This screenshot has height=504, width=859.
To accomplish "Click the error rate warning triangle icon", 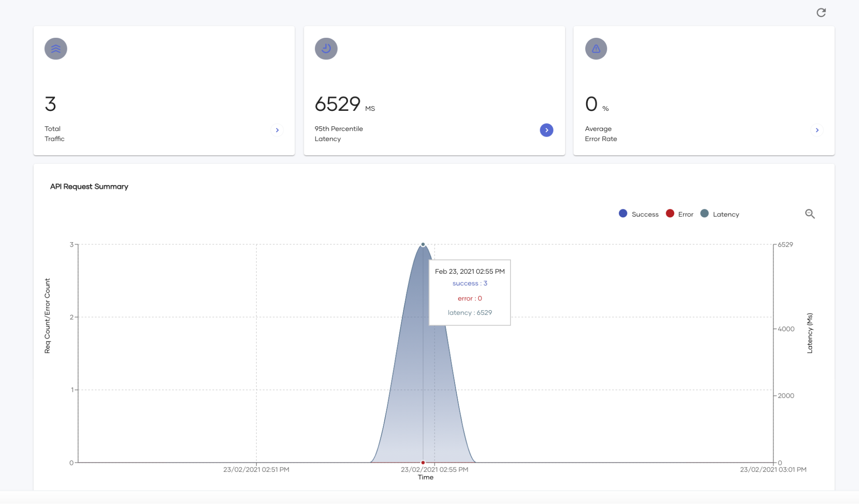I will [x=596, y=49].
